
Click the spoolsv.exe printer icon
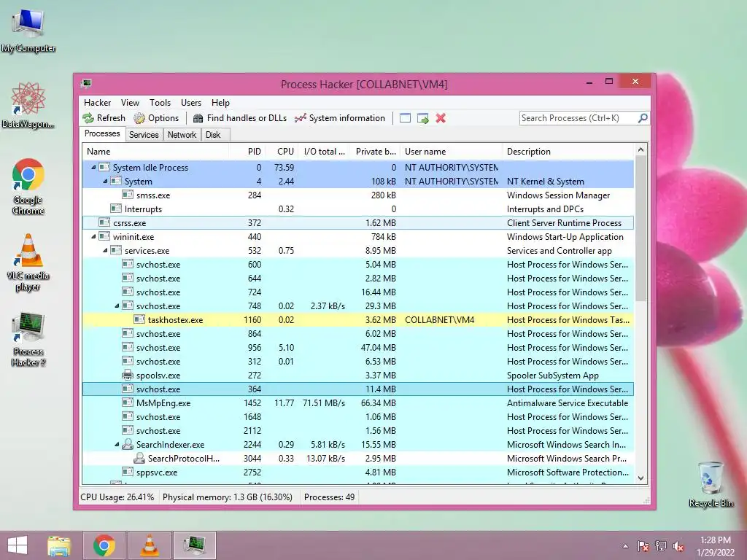(127, 375)
